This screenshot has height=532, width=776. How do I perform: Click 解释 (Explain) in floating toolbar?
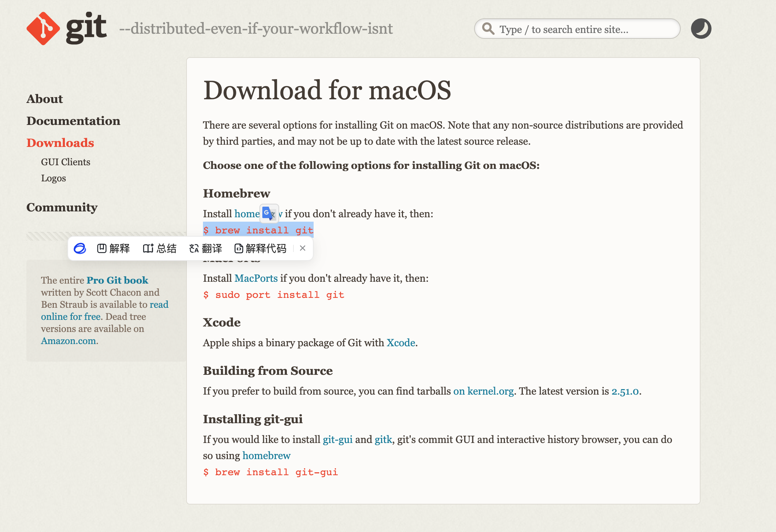(x=113, y=248)
